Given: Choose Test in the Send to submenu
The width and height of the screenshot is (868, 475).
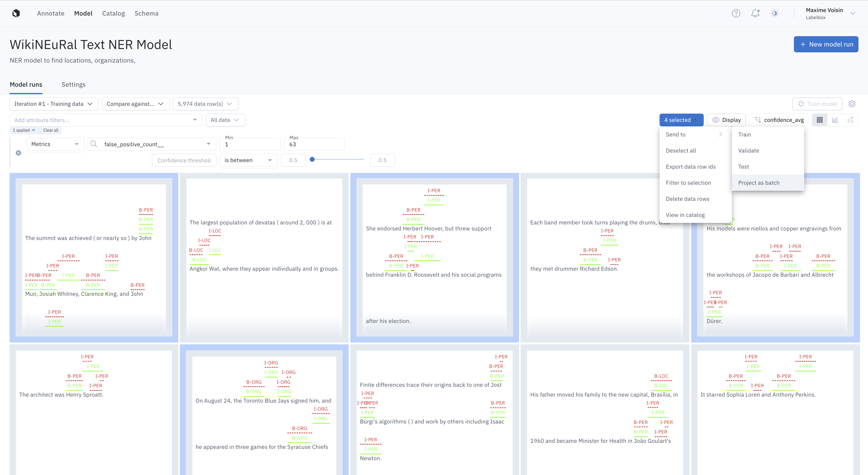Looking at the screenshot, I should tap(768, 167).
